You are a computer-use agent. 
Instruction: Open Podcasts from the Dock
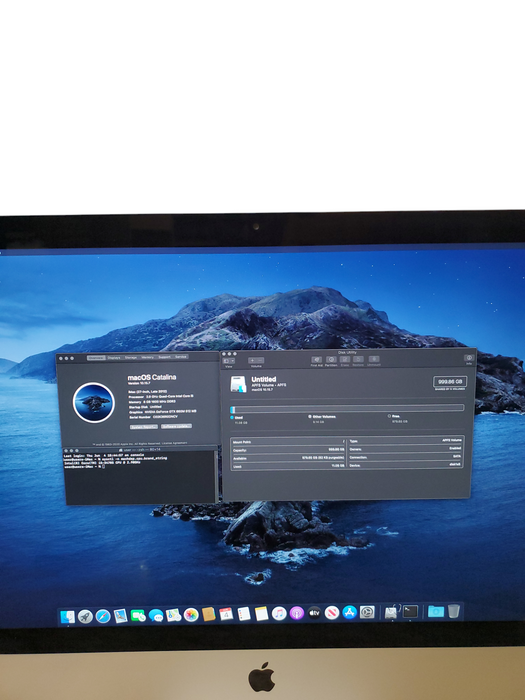click(296, 613)
